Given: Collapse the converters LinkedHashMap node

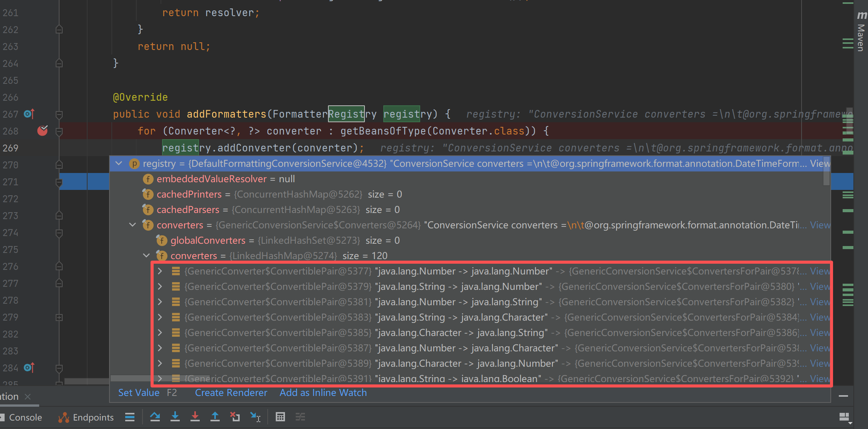Looking at the screenshot, I should [x=146, y=256].
